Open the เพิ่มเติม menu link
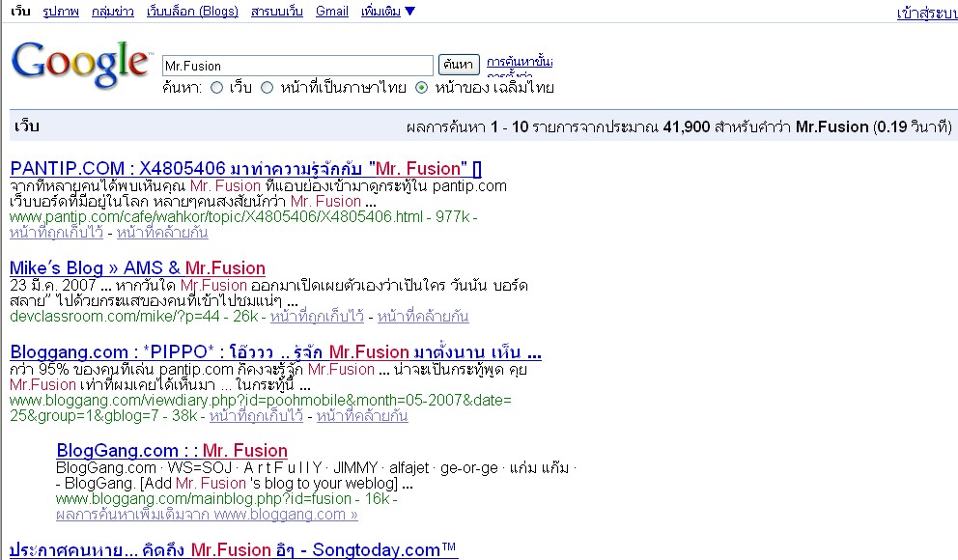 coord(380,12)
